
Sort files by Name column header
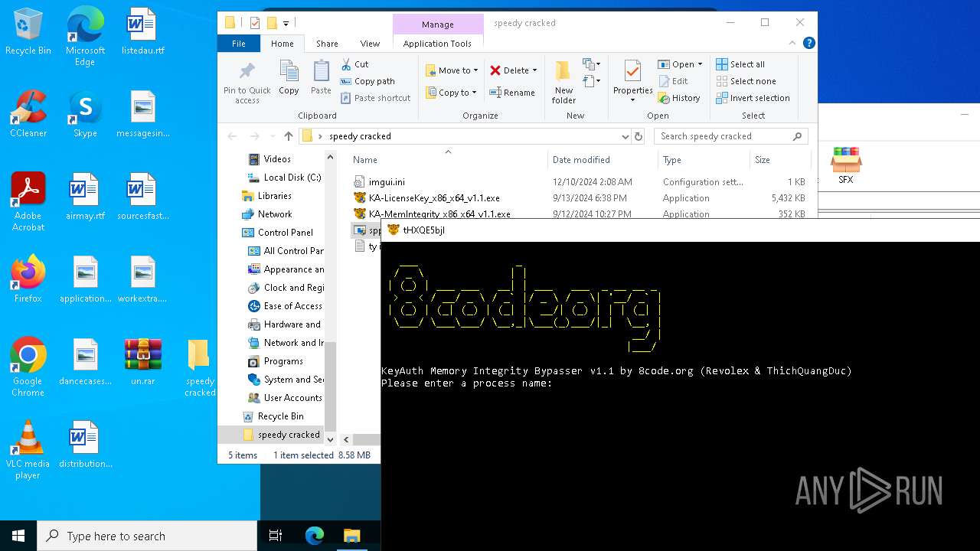click(x=448, y=159)
